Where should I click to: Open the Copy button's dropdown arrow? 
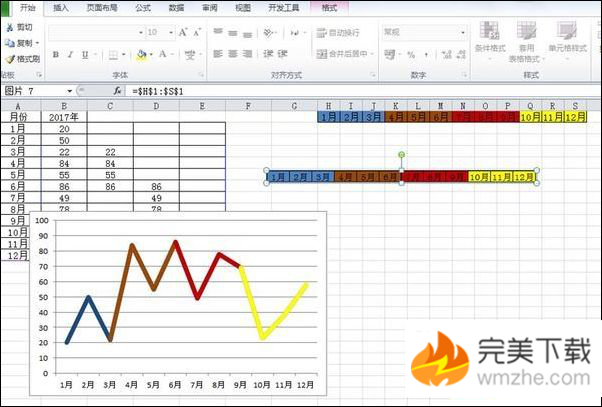click(x=38, y=43)
